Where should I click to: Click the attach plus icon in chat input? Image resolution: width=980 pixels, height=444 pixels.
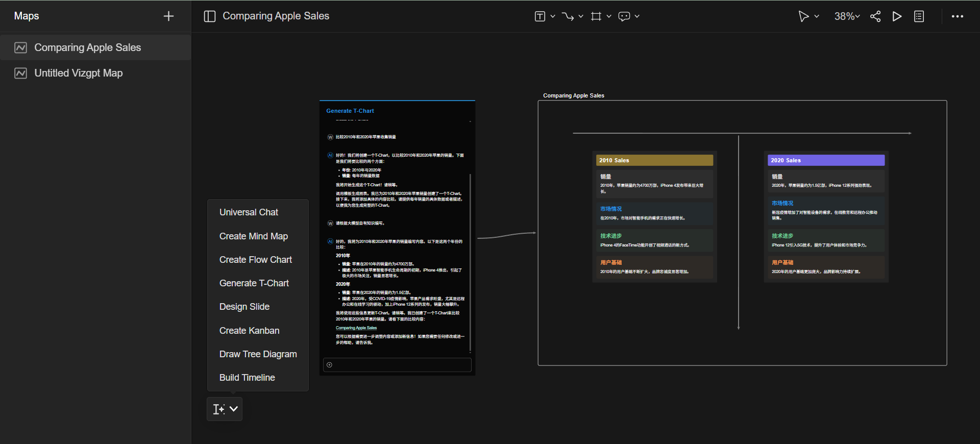(x=329, y=365)
